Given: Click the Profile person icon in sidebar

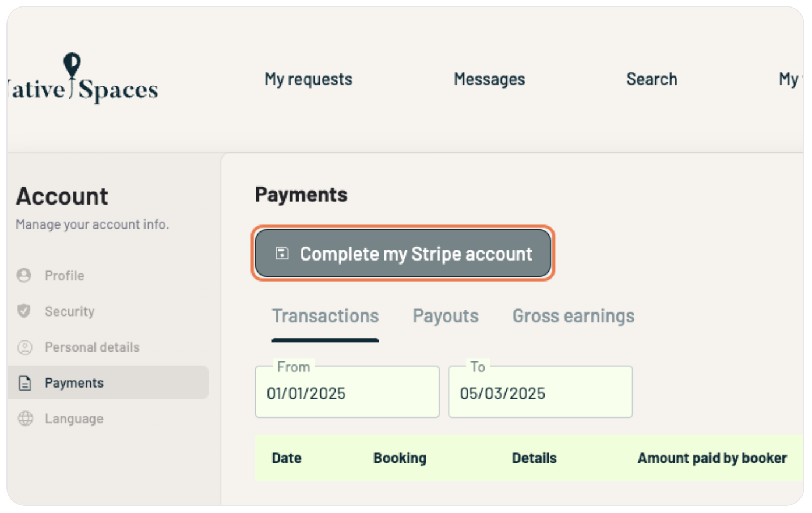Looking at the screenshot, I should 24,275.
